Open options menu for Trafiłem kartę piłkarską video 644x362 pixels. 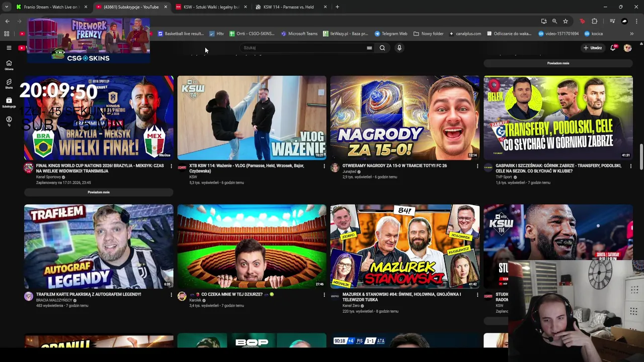(x=171, y=295)
